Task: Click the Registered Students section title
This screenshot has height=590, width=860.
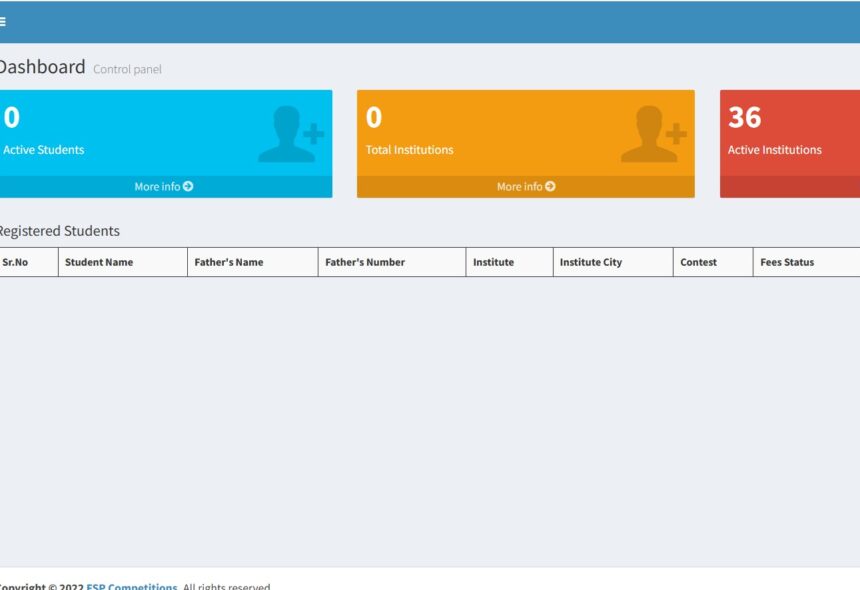Action: (x=59, y=231)
